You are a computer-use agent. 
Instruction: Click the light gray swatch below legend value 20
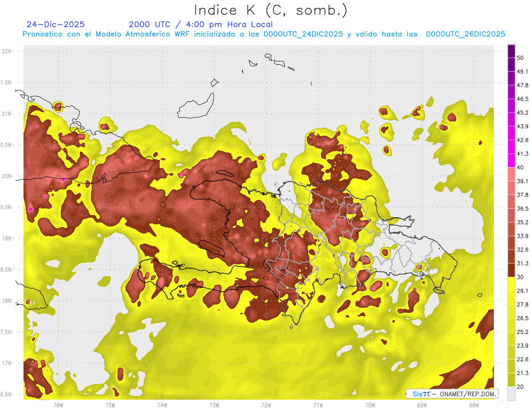coord(511,394)
